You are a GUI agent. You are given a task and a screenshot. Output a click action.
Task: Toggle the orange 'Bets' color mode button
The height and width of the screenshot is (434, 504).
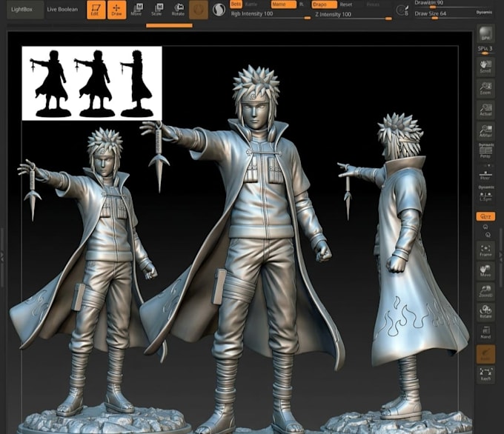click(x=236, y=4)
